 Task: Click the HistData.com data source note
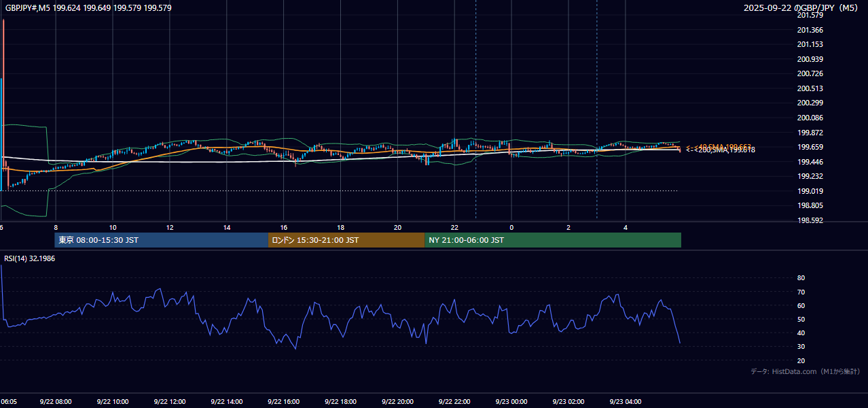pos(806,371)
